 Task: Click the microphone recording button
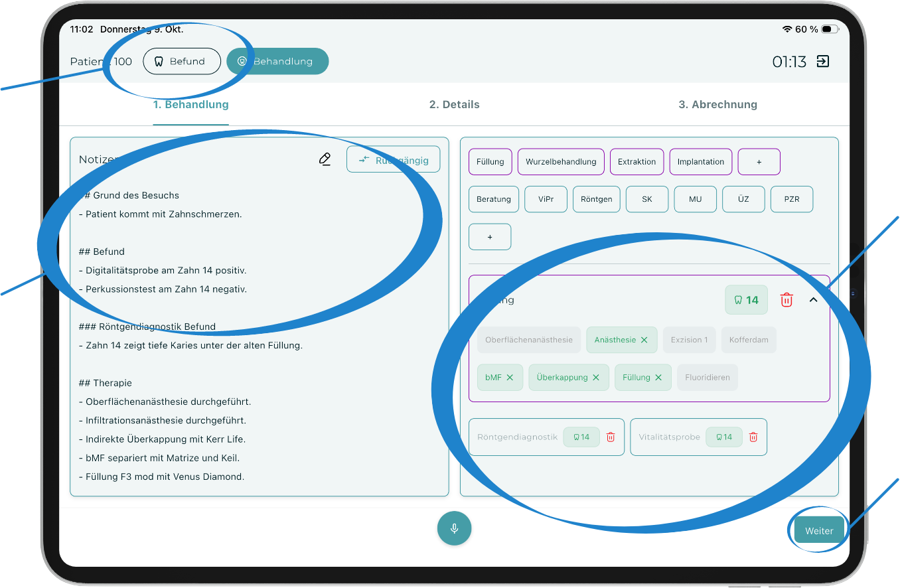(x=454, y=529)
